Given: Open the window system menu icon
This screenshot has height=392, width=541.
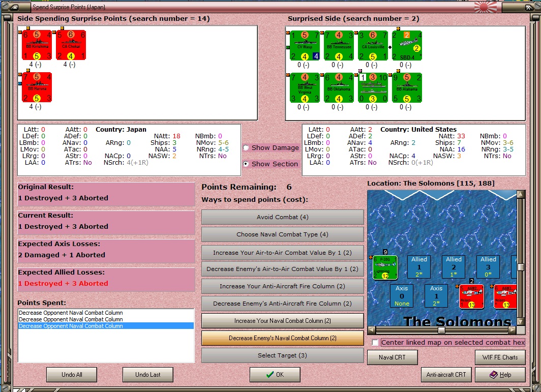Looking at the screenshot, I should click(15, 7).
